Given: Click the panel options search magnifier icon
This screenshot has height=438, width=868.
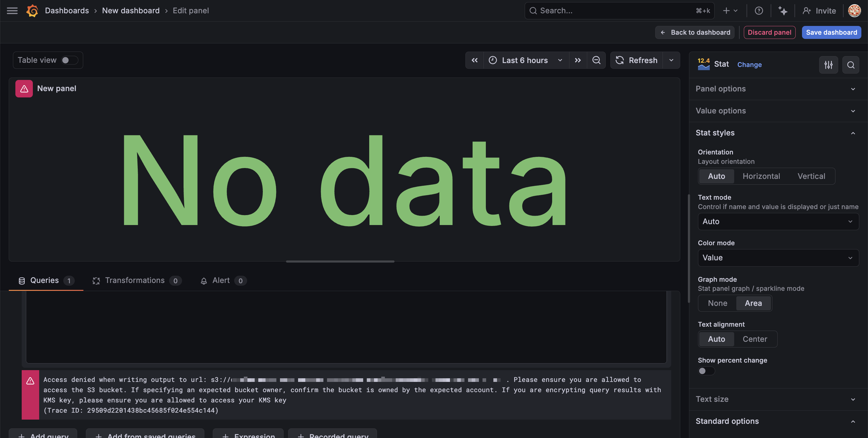Looking at the screenshot, I should tap(851, 65).
